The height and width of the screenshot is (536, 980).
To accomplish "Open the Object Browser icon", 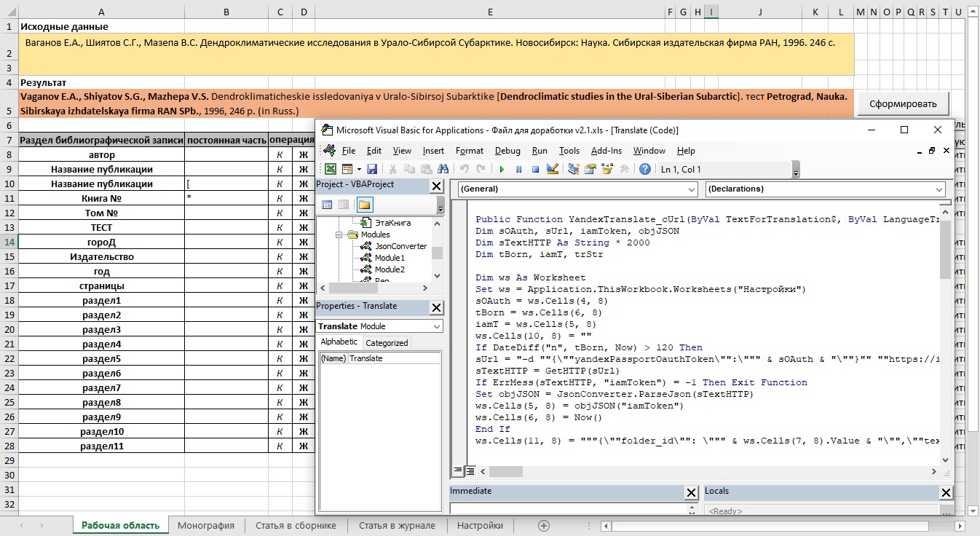I will pyautogui.click(x=607, y=170).
